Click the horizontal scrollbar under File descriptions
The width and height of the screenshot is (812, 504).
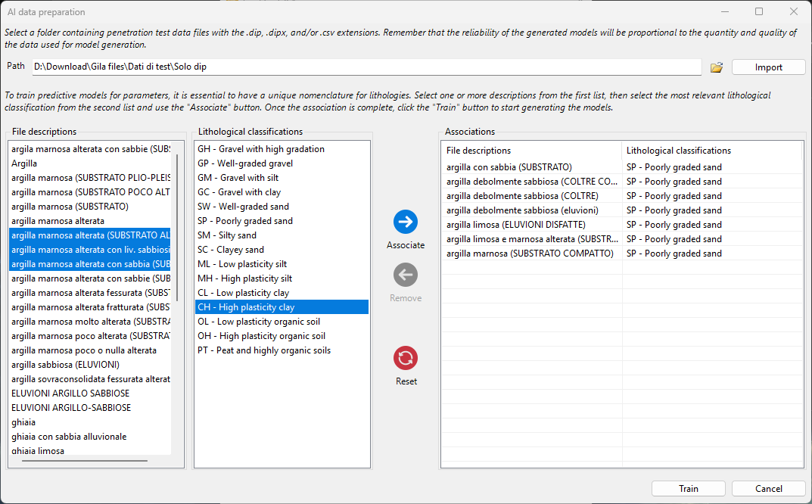[x=83, y=460]
